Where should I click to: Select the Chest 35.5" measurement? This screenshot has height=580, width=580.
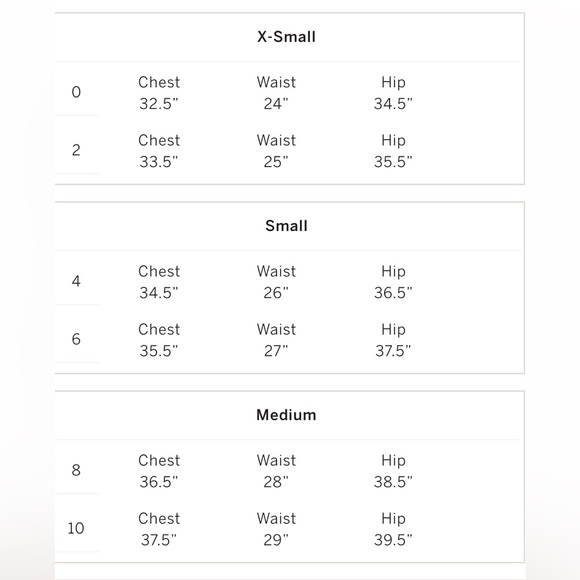click(159, 340)
